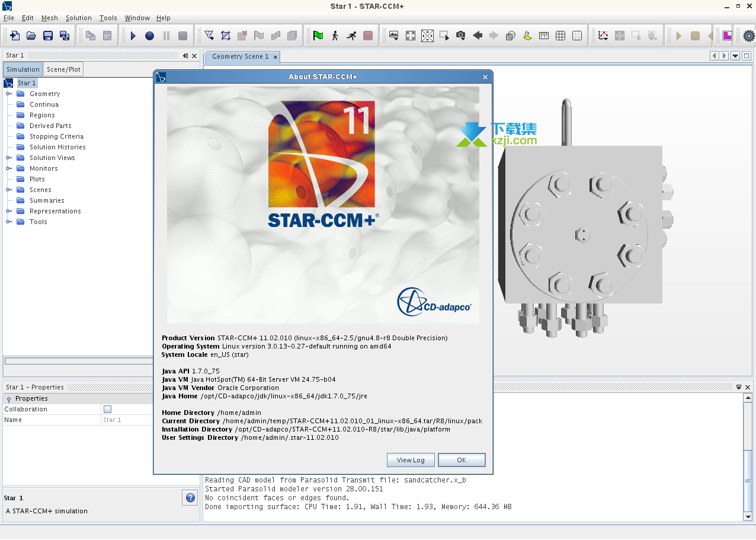Open the Help menu
This screenshot has height=540, width=756.
[x=163, y=18]
